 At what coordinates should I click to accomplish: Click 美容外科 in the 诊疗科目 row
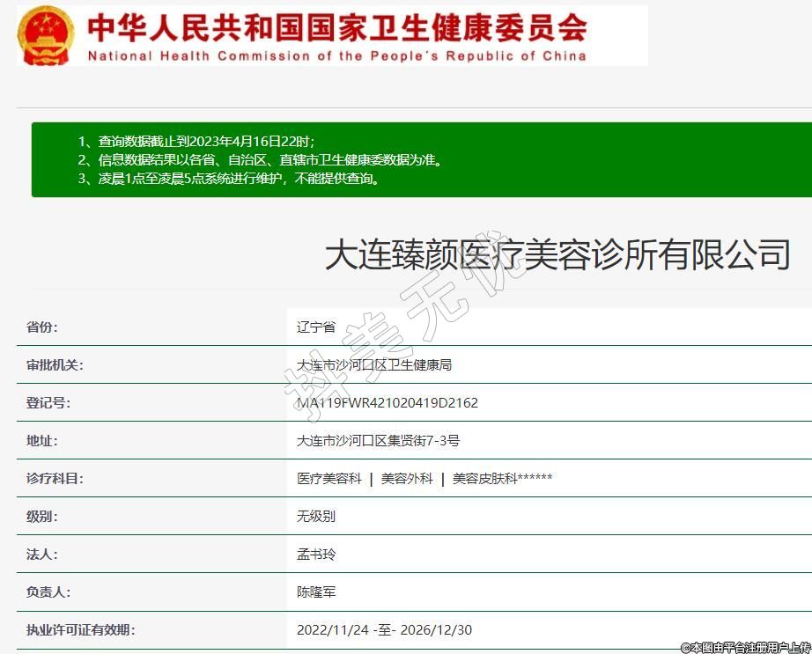[407, 479]
